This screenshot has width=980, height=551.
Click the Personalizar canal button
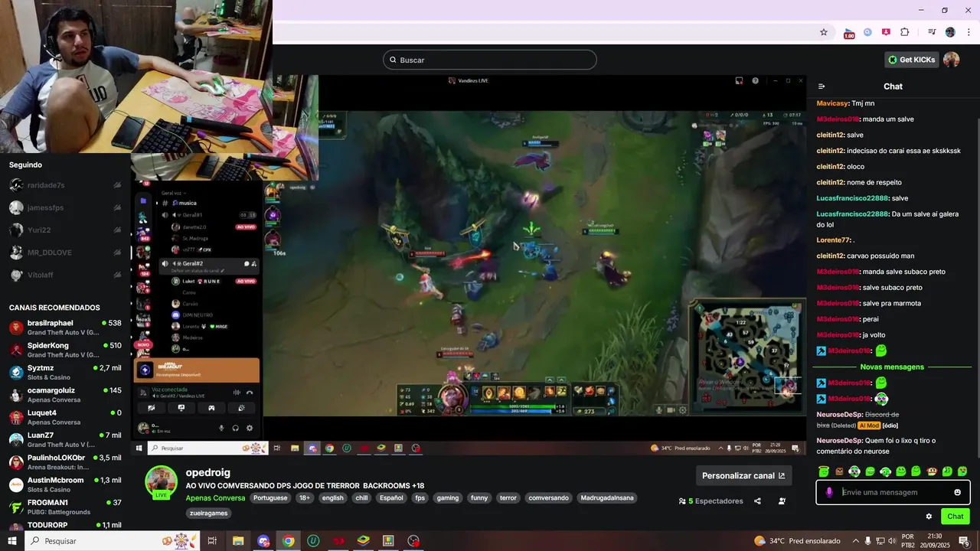click(743, 475)
